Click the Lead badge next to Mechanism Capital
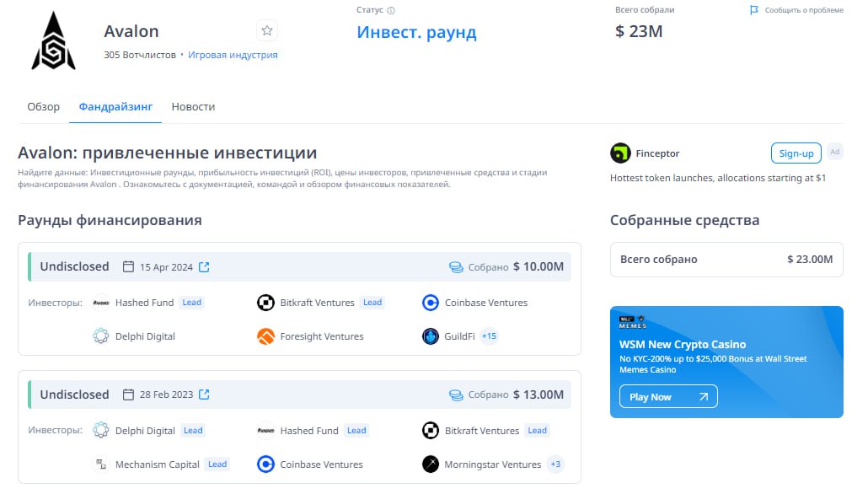The height and width of the screenshot is (494, 868). tap(217, 464)
